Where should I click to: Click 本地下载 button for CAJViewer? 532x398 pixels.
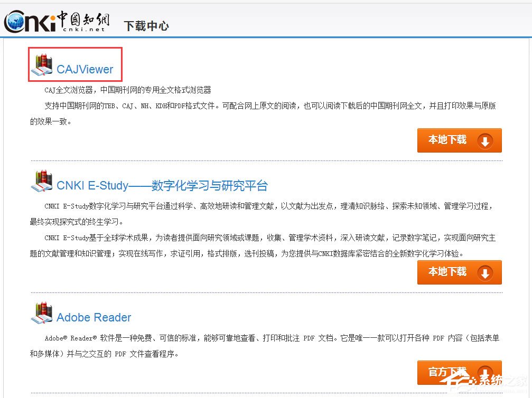(460, 140)
